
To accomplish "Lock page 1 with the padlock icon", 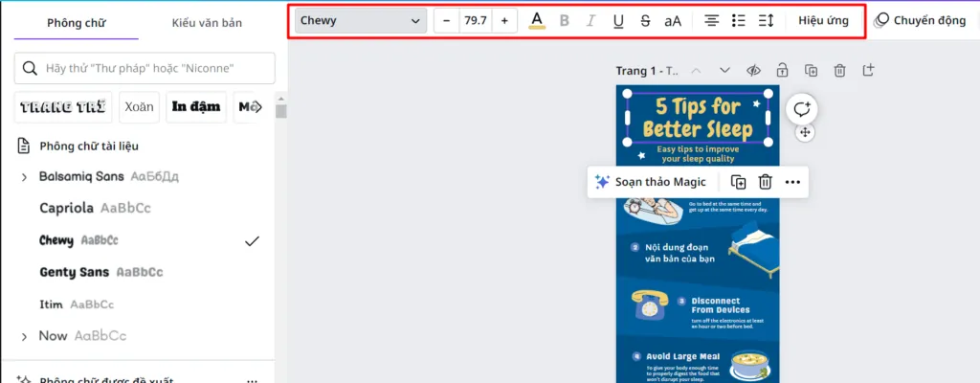I will click(x=782, y=70).
